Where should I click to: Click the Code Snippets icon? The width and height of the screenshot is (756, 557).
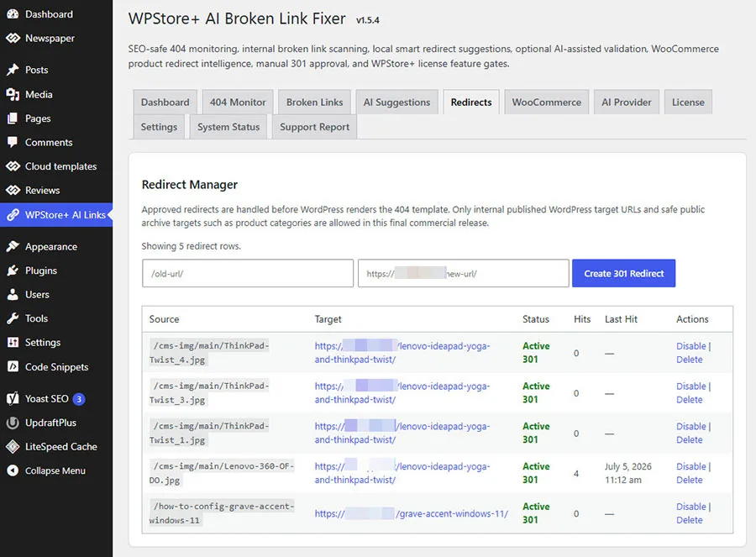click(x=13, y=366)
